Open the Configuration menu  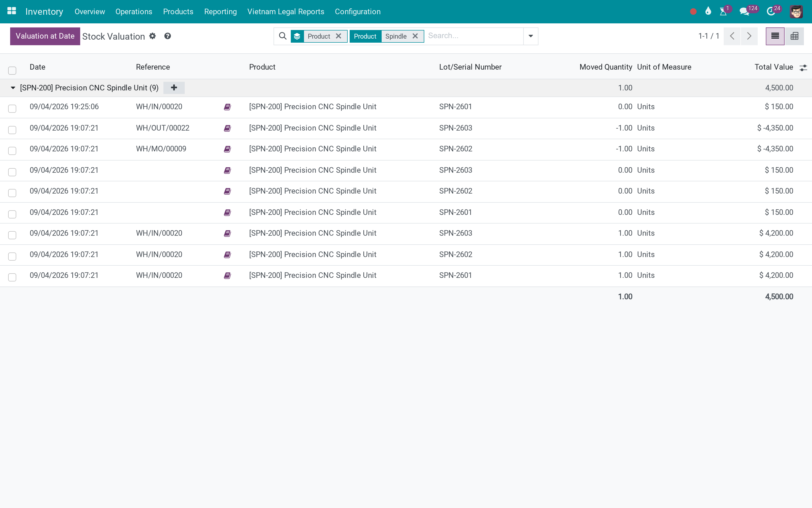(358, 11)
